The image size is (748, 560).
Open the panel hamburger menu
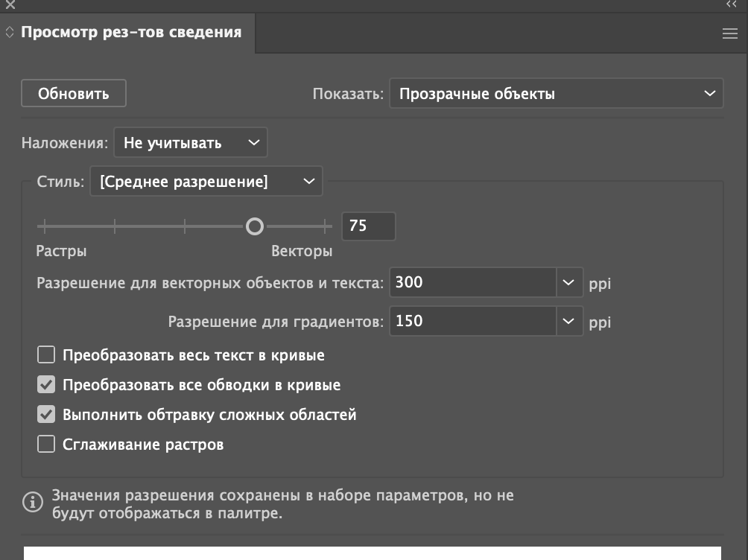(729, 34)
